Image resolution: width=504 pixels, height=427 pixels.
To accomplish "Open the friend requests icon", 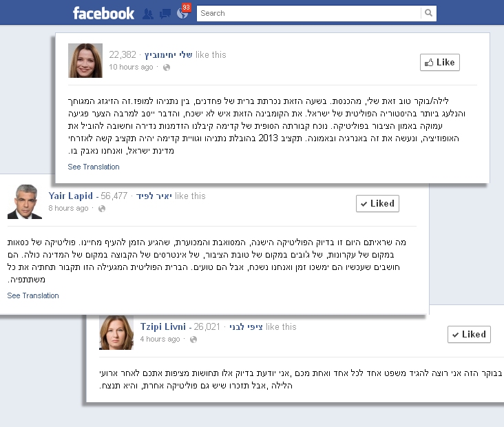I will pyautogui.click(x=148, y=14).
